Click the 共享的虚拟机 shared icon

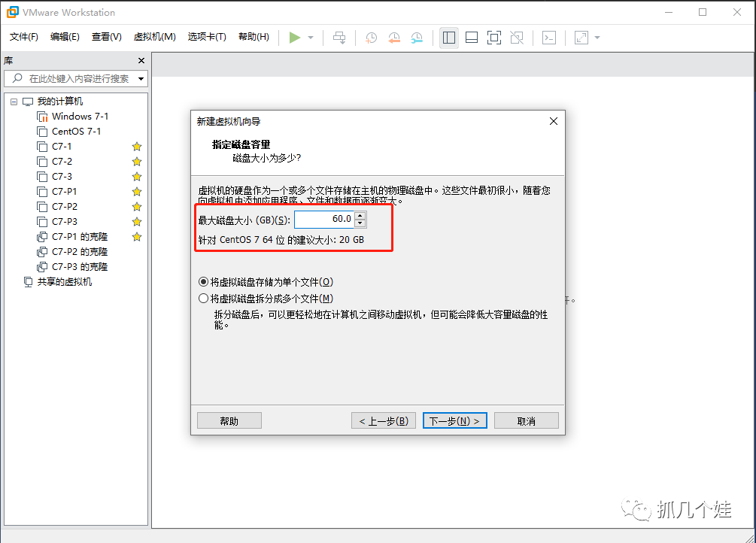click(29, 282)
